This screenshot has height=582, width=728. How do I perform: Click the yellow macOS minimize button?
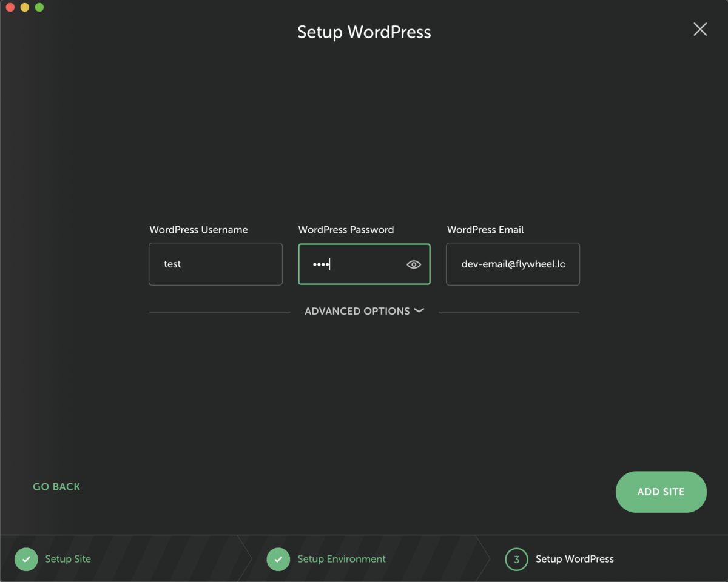pyautogui.click(x=25, y=7)
